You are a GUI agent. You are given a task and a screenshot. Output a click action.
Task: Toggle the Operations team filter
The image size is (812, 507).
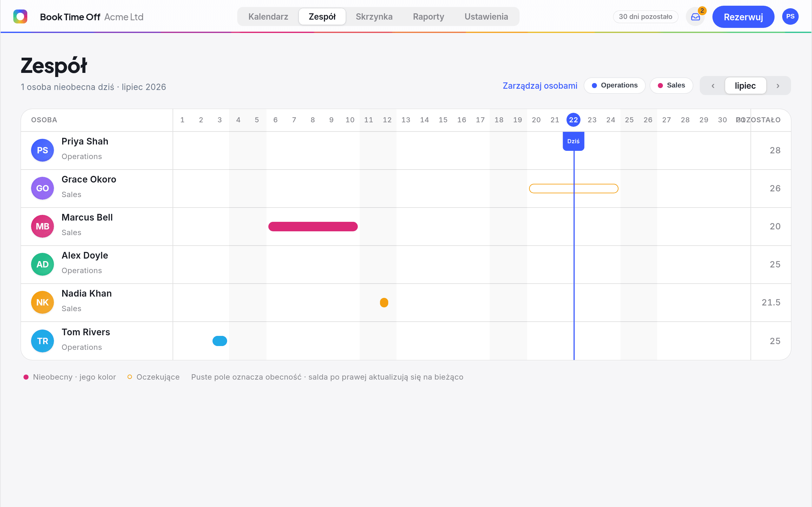click(614, 86)
